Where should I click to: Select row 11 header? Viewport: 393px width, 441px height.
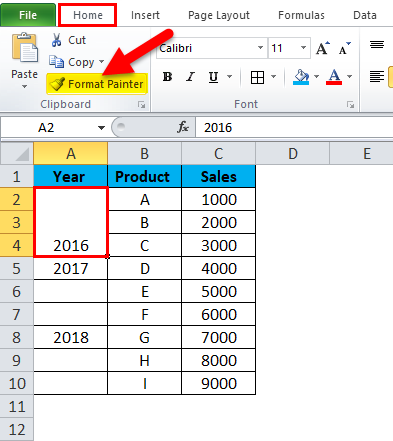pos(17,406)
